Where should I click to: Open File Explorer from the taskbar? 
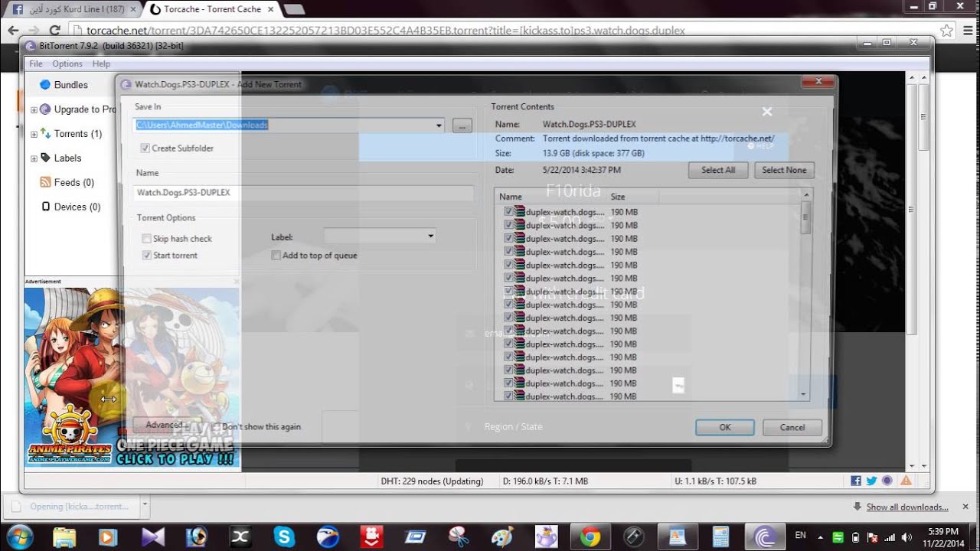[x=64, y=536]
